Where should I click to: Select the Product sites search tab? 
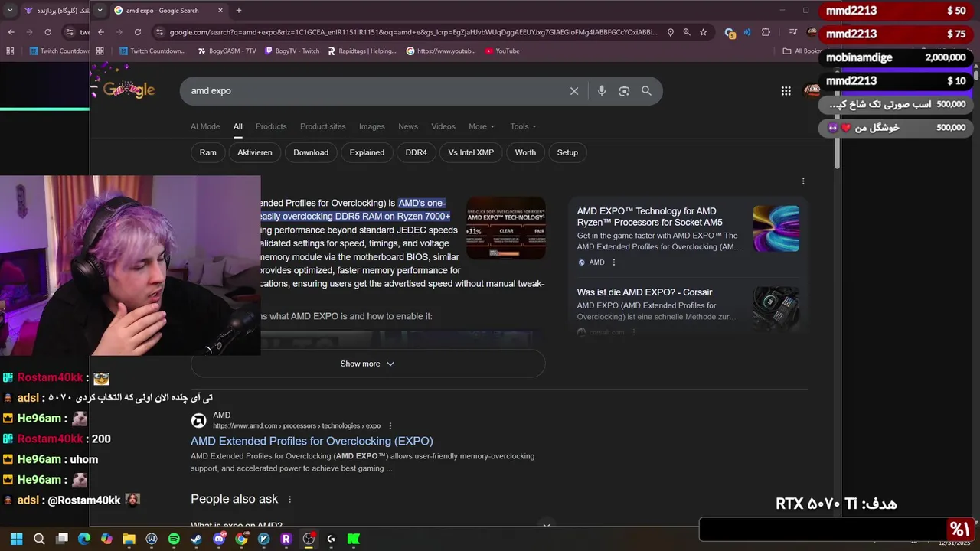click(x=322, y=126)
